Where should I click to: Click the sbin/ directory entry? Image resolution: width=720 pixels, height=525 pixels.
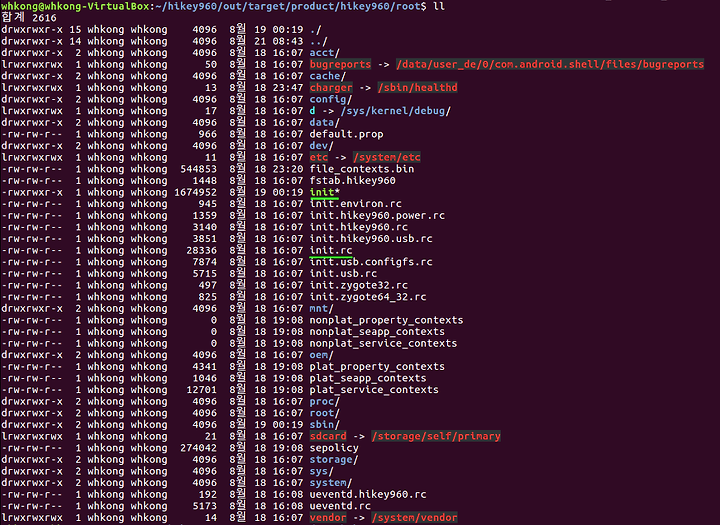click(x=325, y=425)
